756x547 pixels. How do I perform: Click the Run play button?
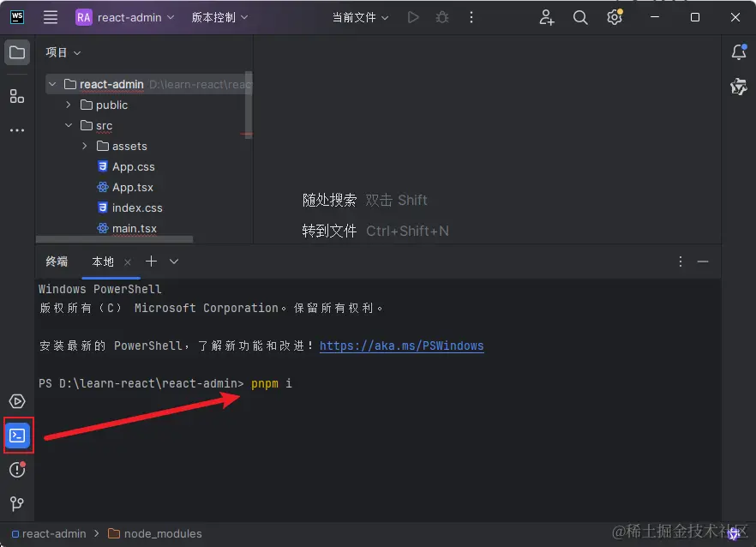click(x=413, y=17)
